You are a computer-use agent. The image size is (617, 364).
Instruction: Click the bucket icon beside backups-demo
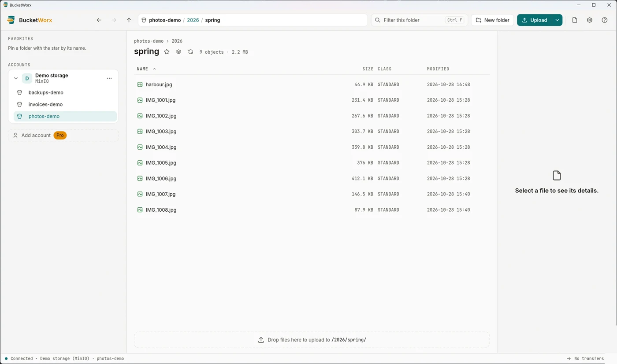point(19,92)
